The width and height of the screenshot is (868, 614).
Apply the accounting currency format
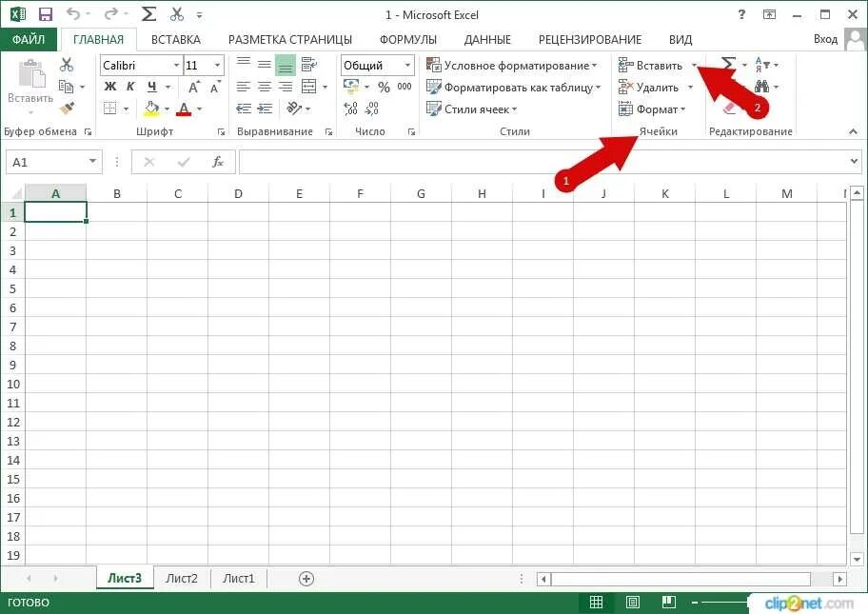pyautogui.click(x=351, y=87)
